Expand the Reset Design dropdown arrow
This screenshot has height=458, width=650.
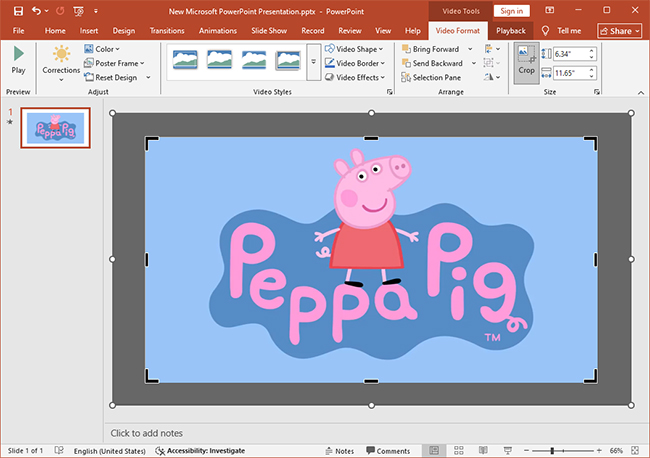click(148, 78)
